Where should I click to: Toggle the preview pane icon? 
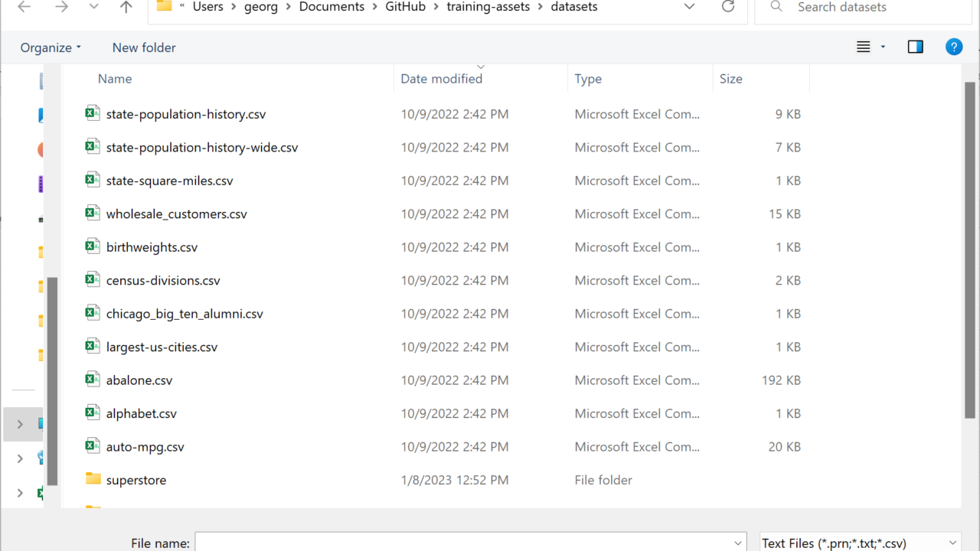915,47
